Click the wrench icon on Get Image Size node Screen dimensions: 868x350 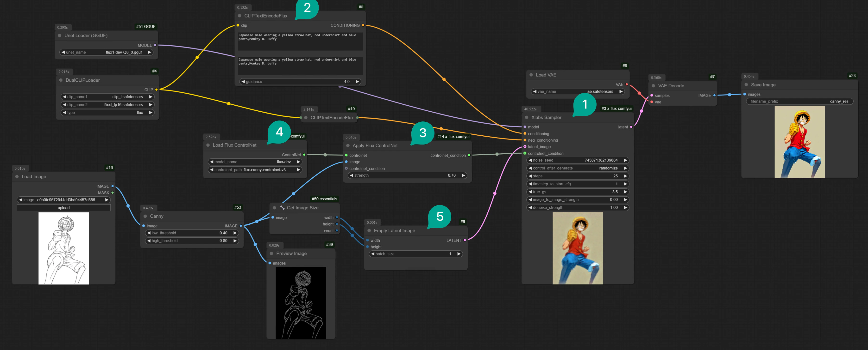coord(282,208)
